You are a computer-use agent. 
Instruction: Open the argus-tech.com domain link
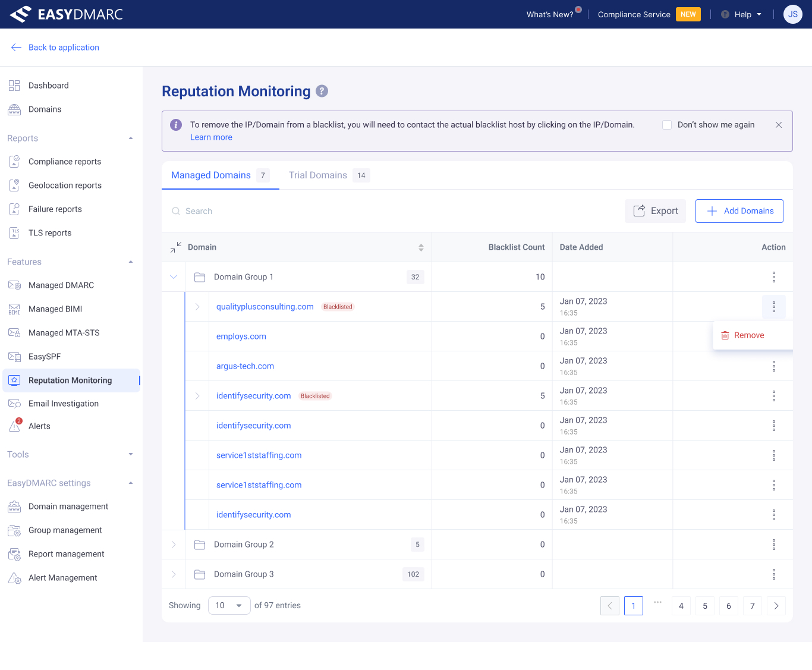click(x=245, y=366)
